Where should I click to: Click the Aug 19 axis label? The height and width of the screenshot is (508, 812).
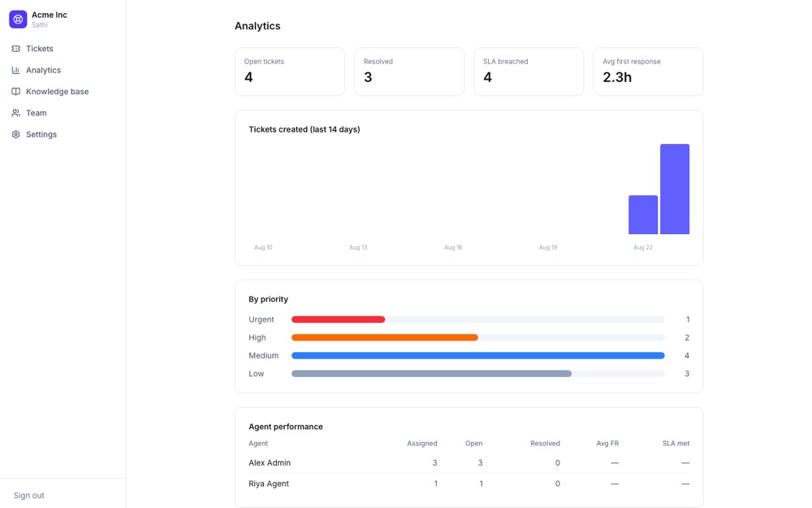(x=548, y=248)
